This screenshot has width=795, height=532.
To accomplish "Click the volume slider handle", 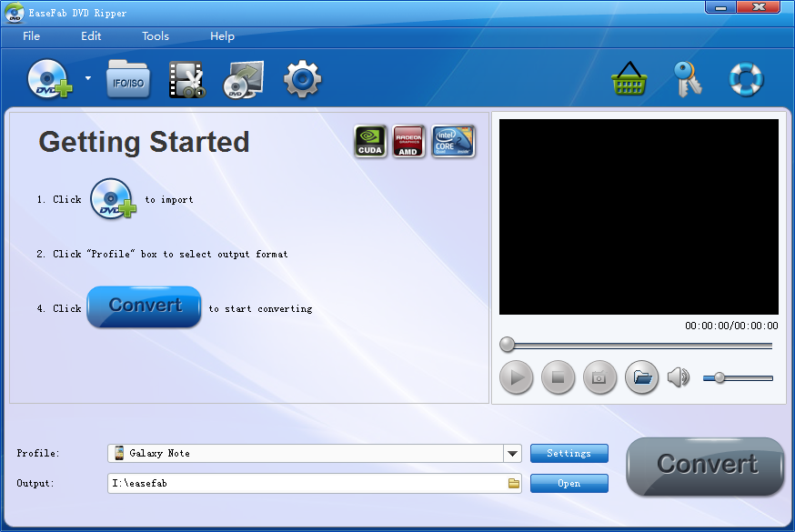I will [x=720, y=378].
